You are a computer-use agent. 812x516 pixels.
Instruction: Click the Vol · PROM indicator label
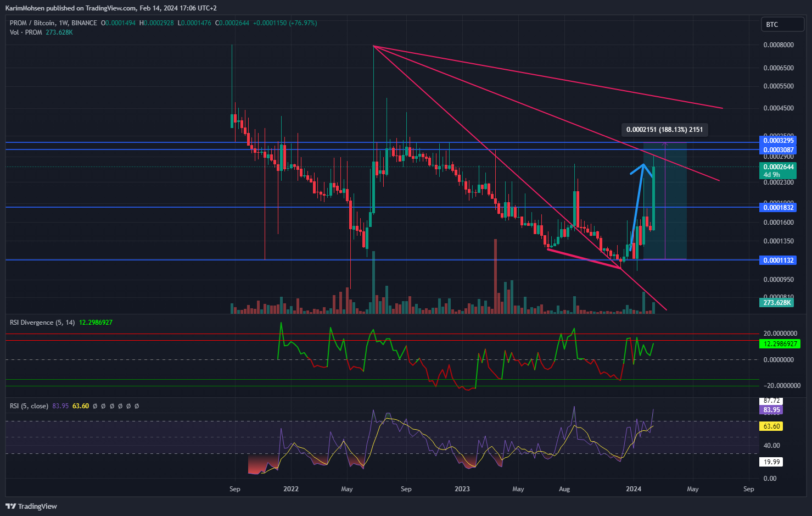point(26,32)
